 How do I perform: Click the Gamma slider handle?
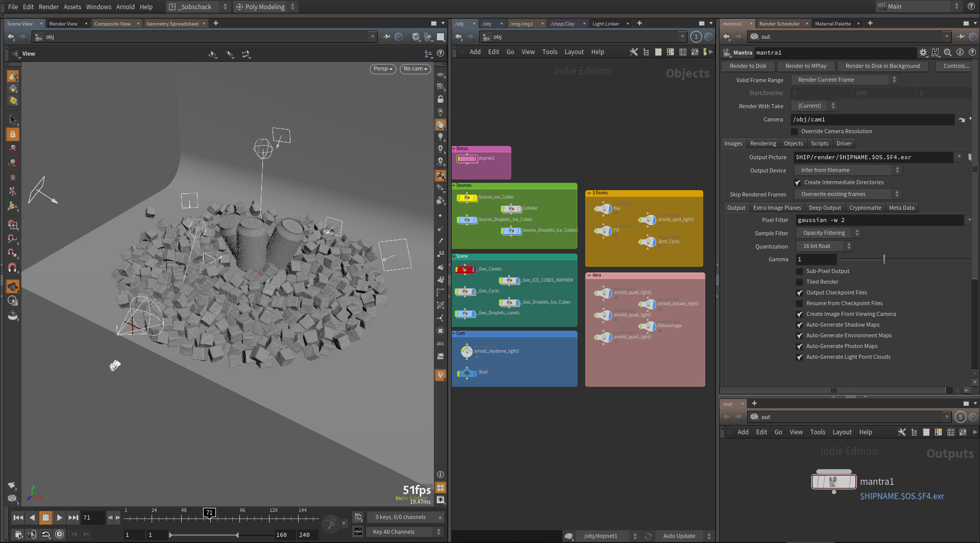tap(884, 260)
